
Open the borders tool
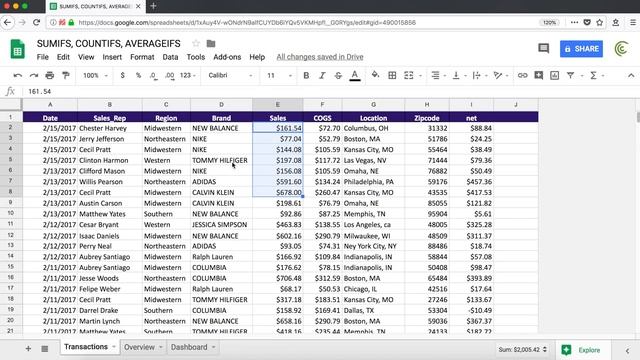392,76
